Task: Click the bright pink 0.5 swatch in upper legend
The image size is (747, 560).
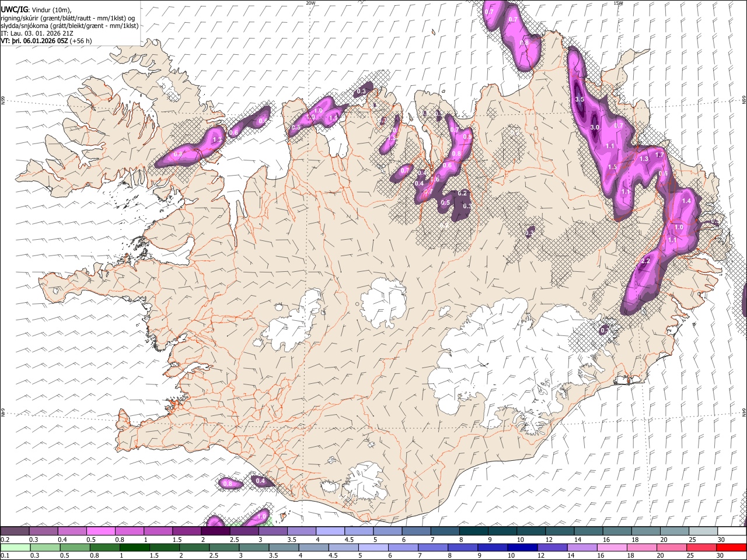Action: (100, 531)
